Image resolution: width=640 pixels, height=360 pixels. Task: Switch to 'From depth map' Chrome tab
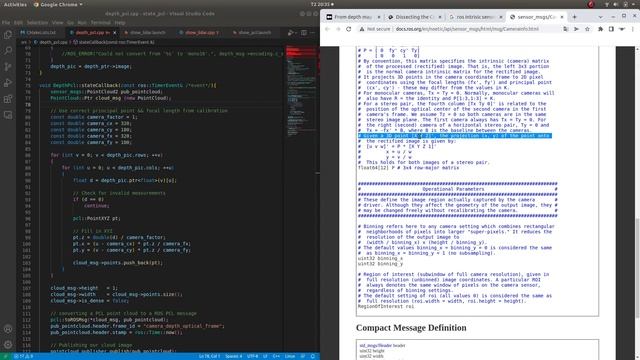tap(353, 17)
